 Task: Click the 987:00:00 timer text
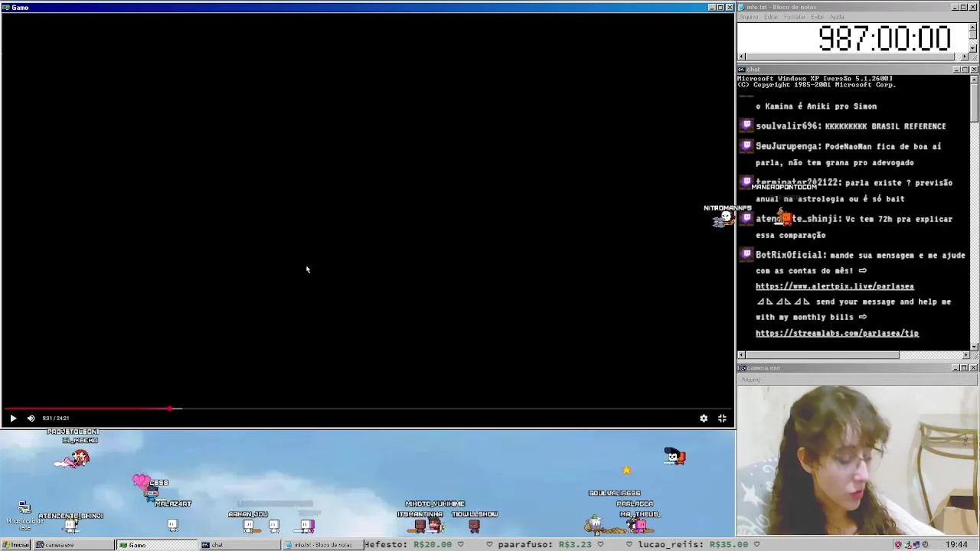point(884,38)
